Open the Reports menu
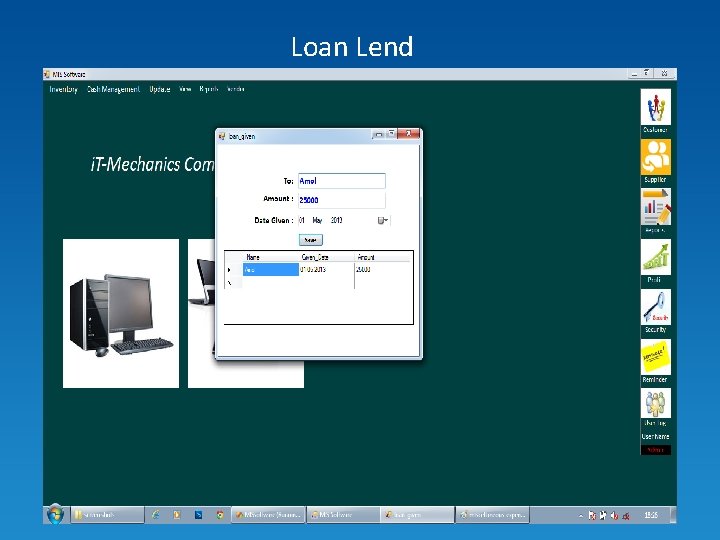Image resolution: width=720 pixels, height=540 pixels. (x=208, y=89)
